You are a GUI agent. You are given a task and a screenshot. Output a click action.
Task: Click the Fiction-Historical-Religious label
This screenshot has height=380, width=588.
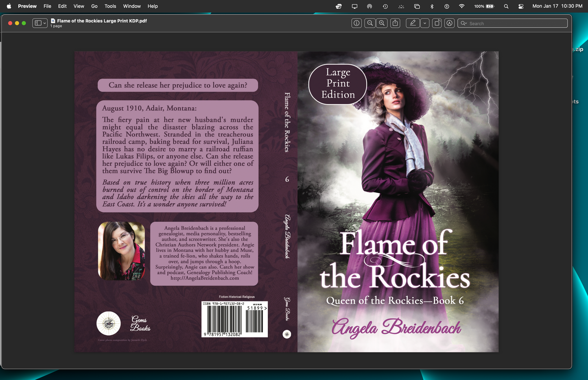coord(236,297)
